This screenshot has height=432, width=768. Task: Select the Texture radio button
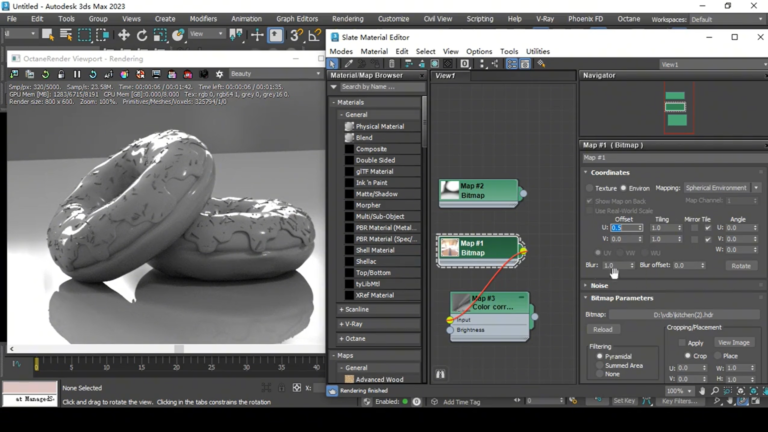tap(590, 188)
